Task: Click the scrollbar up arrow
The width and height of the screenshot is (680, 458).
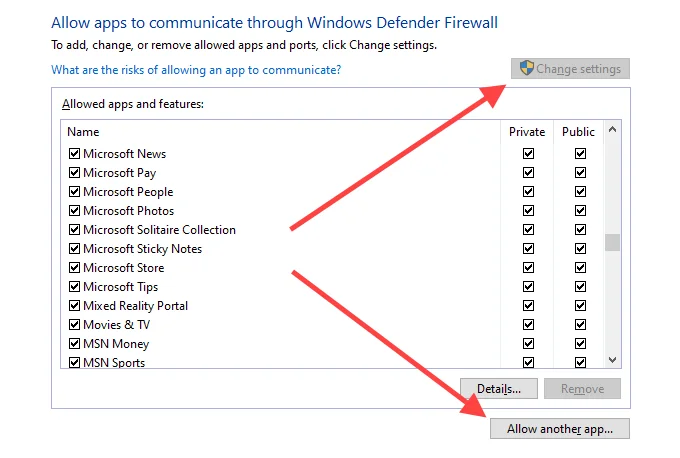Action: click(612, 129)
